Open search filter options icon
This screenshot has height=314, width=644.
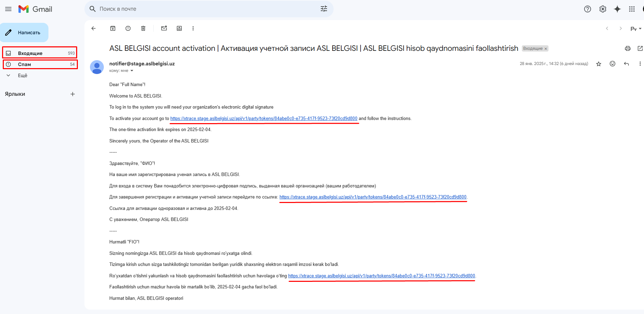(324, 9)
